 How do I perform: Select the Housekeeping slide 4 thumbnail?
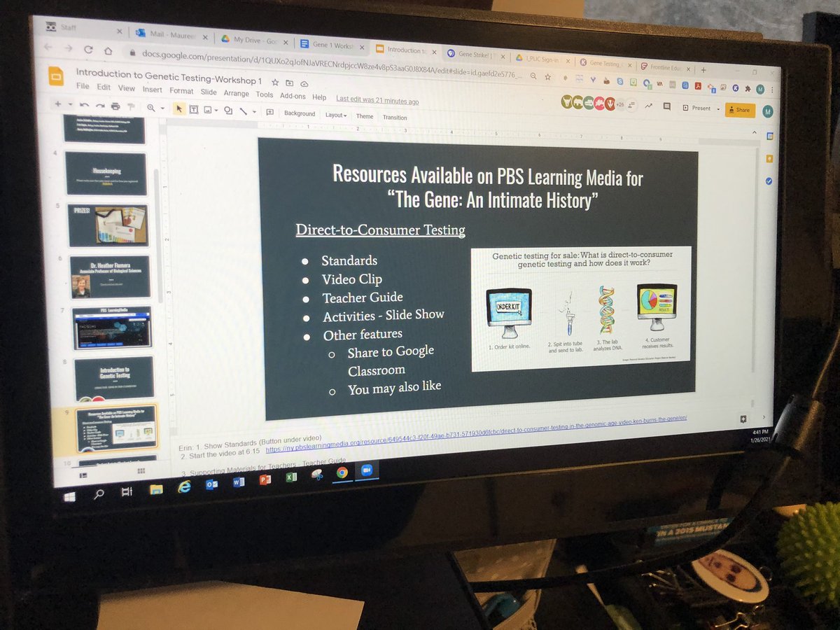coord(106,174)
